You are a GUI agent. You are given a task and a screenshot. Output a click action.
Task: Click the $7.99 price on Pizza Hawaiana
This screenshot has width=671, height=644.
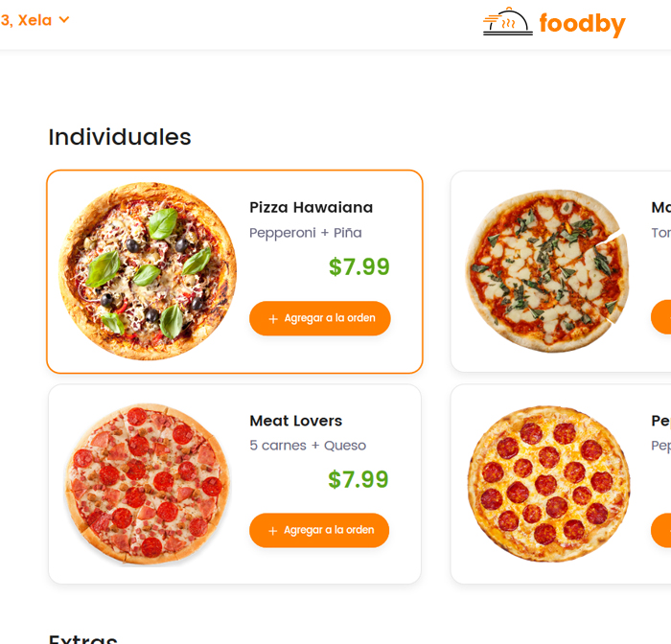click(359, 267)
